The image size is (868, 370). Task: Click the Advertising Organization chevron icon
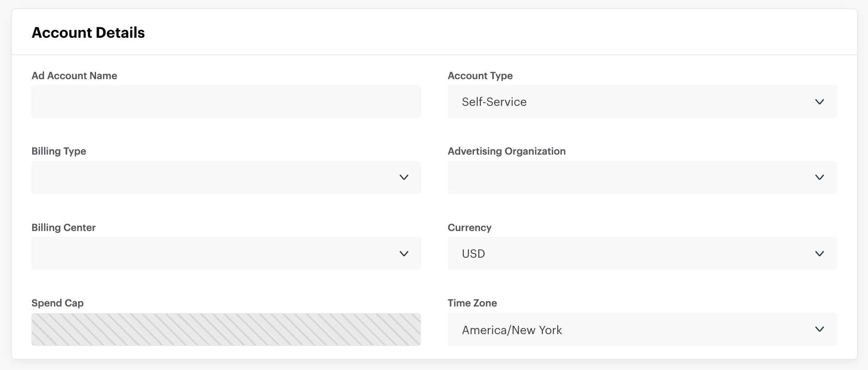click(820, 178)
